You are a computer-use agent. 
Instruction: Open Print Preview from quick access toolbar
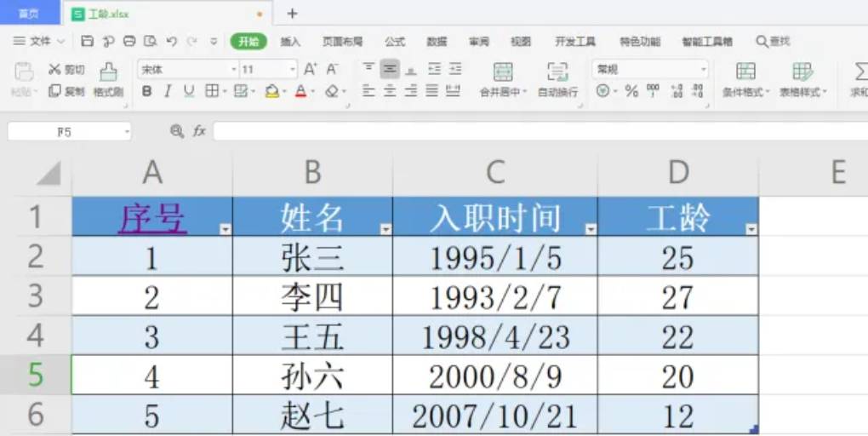pos(150,41)
